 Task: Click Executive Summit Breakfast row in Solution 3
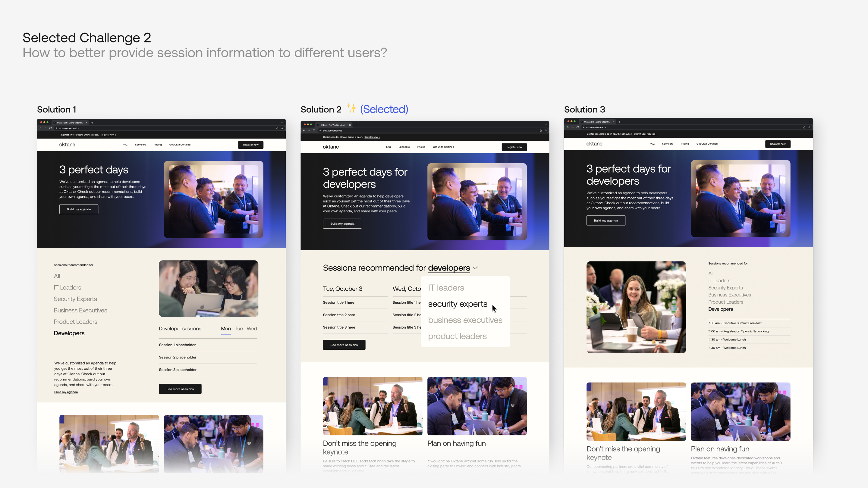coord(749,323)
